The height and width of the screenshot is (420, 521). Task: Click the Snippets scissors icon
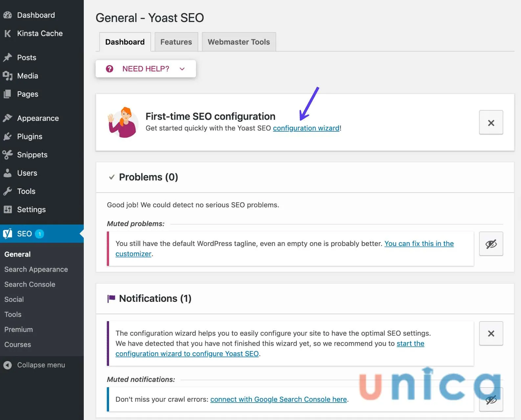pyautogui.click(x=8, y=155)
